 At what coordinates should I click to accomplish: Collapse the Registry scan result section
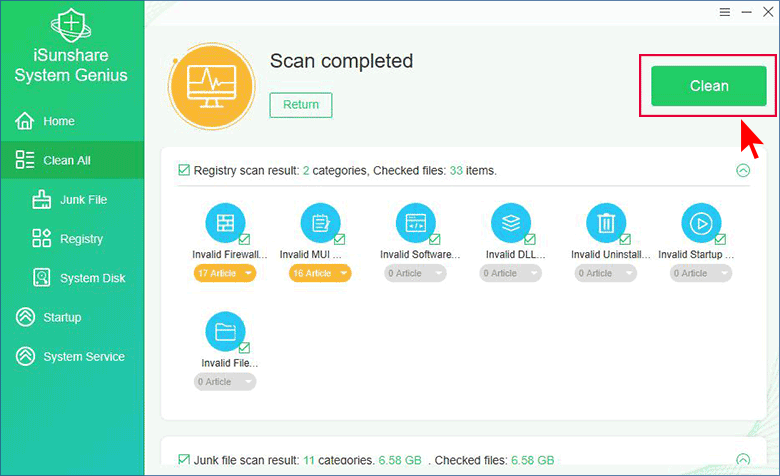coord(742,170)
